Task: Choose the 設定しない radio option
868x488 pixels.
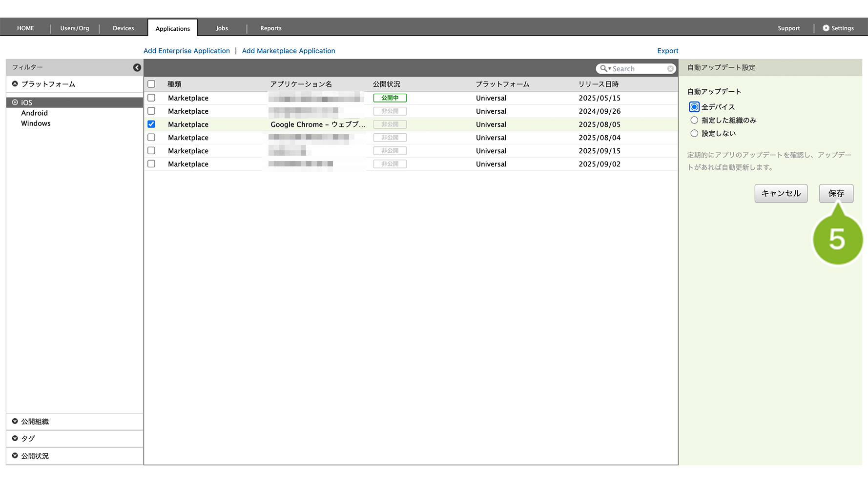Action: point(694,133)
